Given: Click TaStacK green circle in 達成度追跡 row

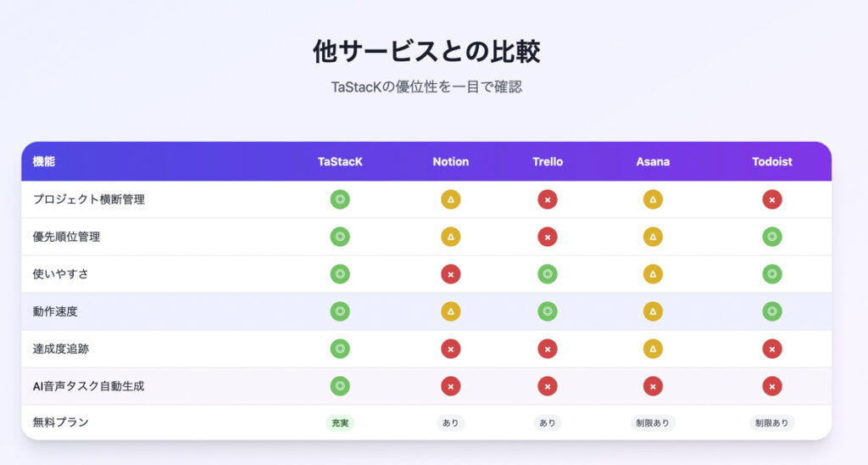Looking at the screenshot, I should tap(340, 349).
